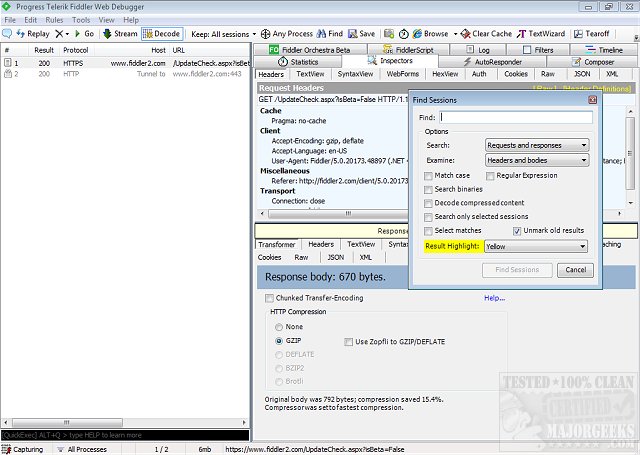Expand the Browse dropdown arrow

[455, 34]
